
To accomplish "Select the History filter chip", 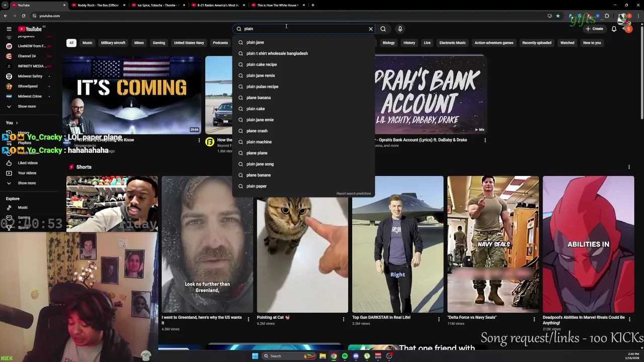I will (x=409, y=43).
